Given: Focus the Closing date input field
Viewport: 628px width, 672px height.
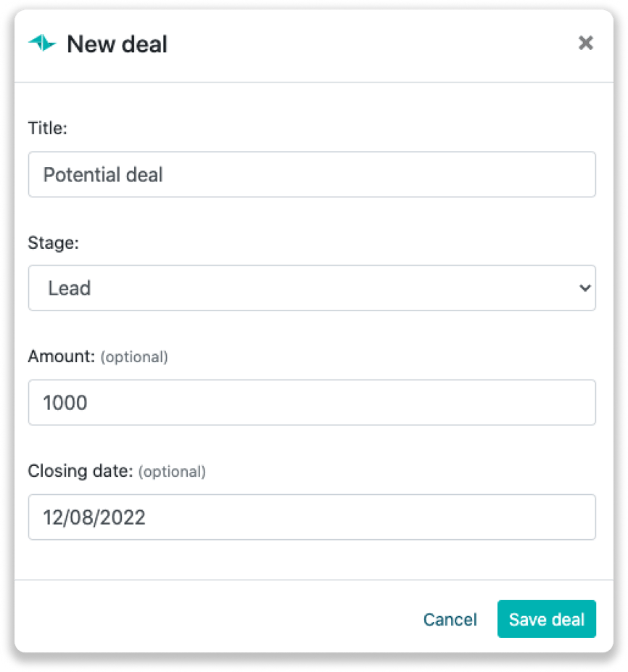Looking at the screenshot, I should point(312,517).
